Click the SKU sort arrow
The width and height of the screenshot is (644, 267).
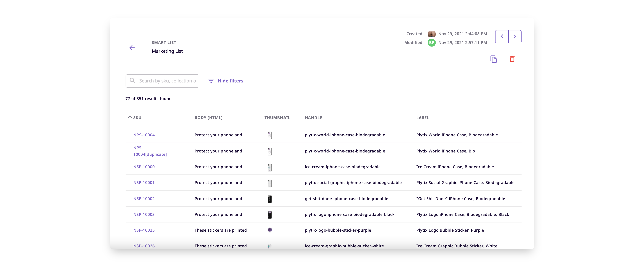pos(130,117)
